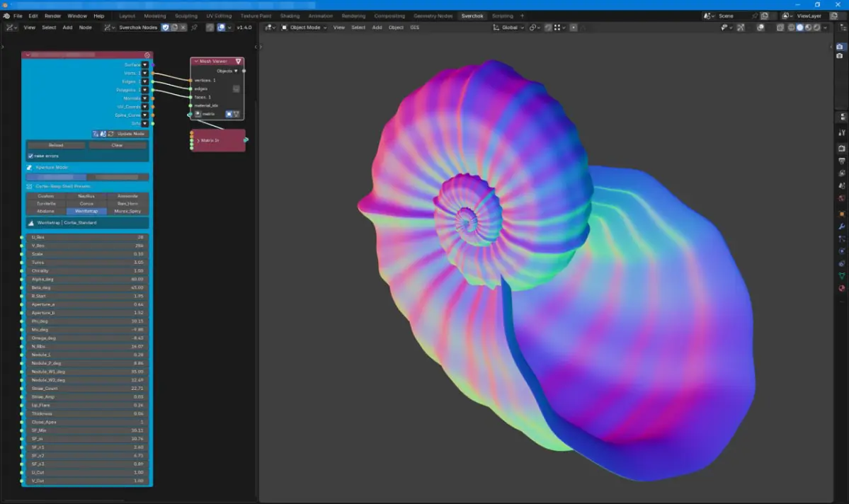Switch to the Shading workspace tab
The height and width of the screenshot is (504, 849).
[290, 16]
